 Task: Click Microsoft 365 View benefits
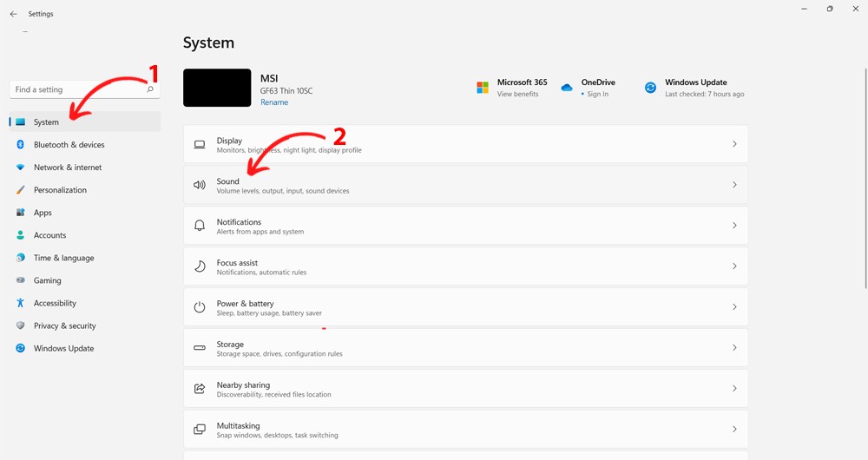(517, 94)
